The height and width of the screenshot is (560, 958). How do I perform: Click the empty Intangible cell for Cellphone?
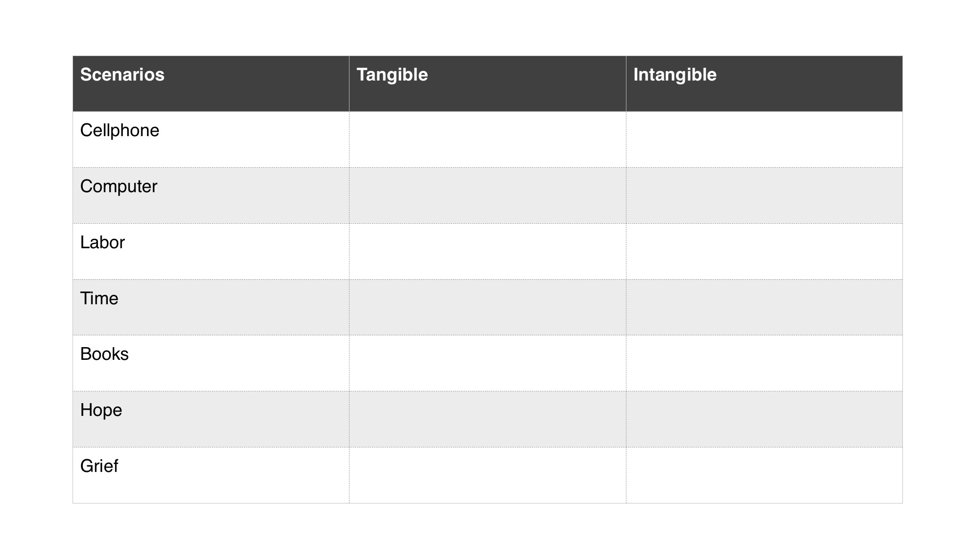tap(764, 139)
